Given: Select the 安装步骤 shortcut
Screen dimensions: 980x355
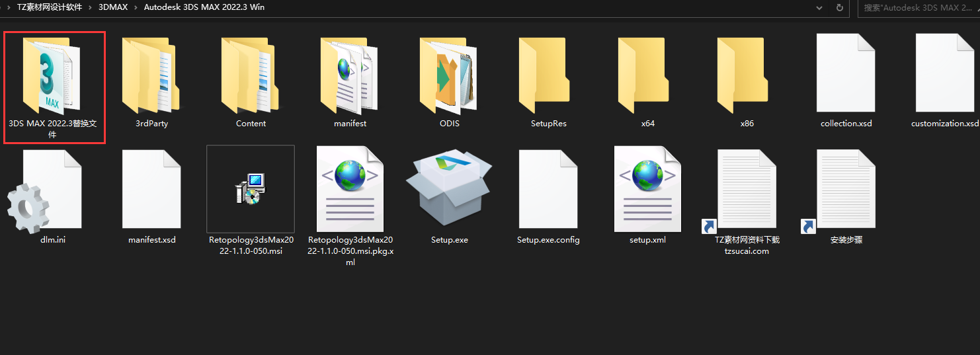Looking at the screenshot, I should point(846,192).
